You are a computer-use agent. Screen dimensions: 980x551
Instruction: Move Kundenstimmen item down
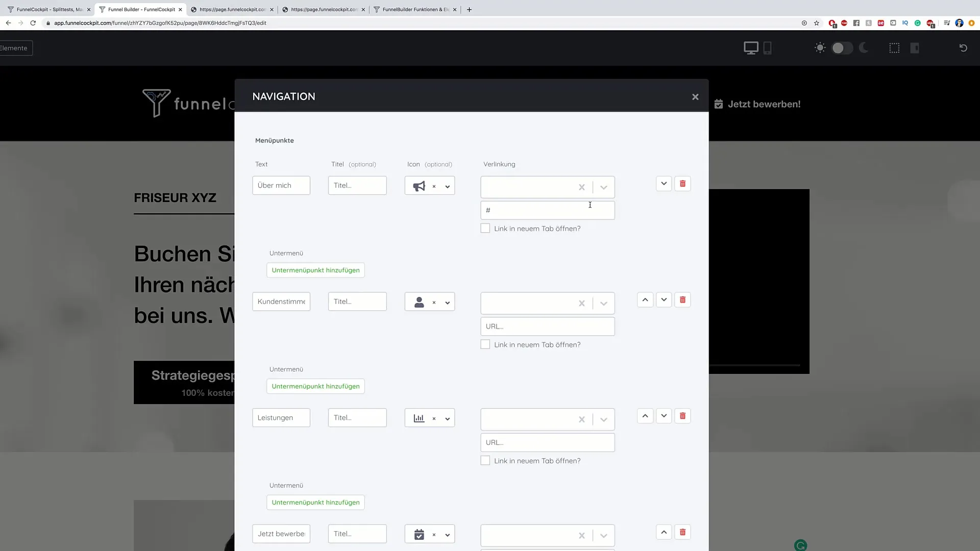pos(664,300)
